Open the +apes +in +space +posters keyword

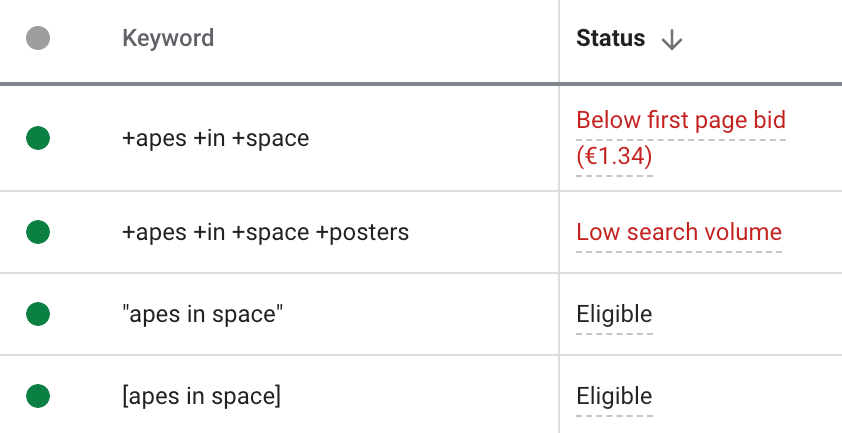click(x=266, y=232)
